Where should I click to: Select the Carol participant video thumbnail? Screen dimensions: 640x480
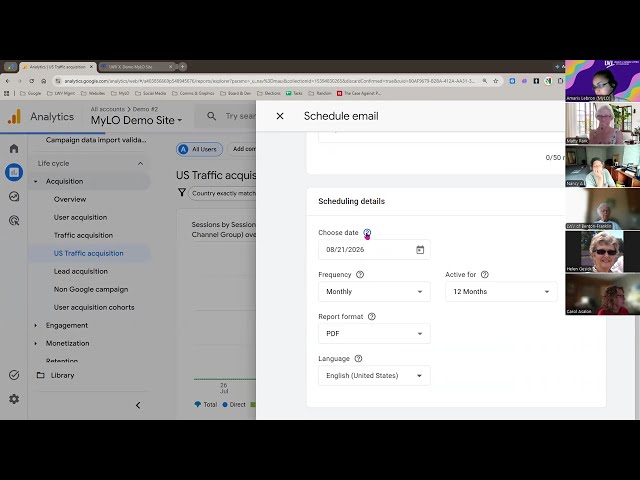pos(602,294)
